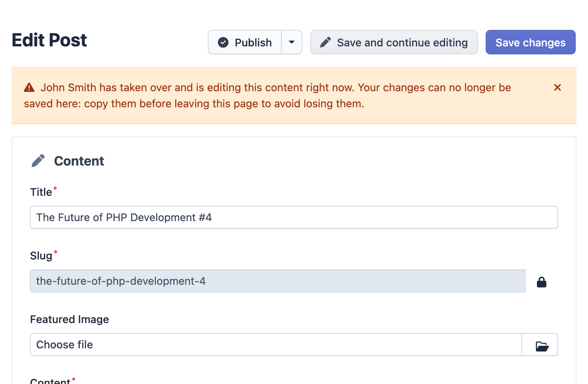Click the Content section heading text
The image size is (588, 384).
(79, 161)
